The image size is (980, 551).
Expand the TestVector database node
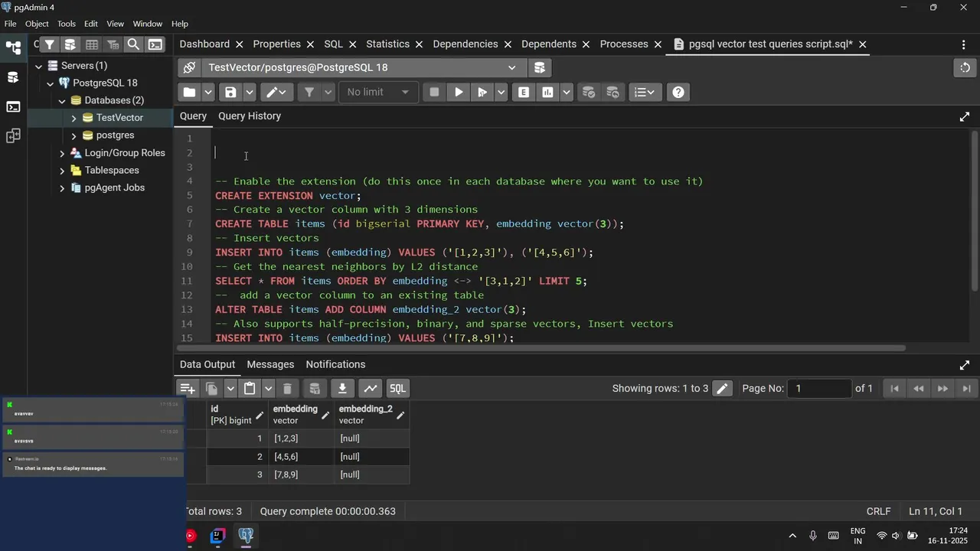(73, 118)
